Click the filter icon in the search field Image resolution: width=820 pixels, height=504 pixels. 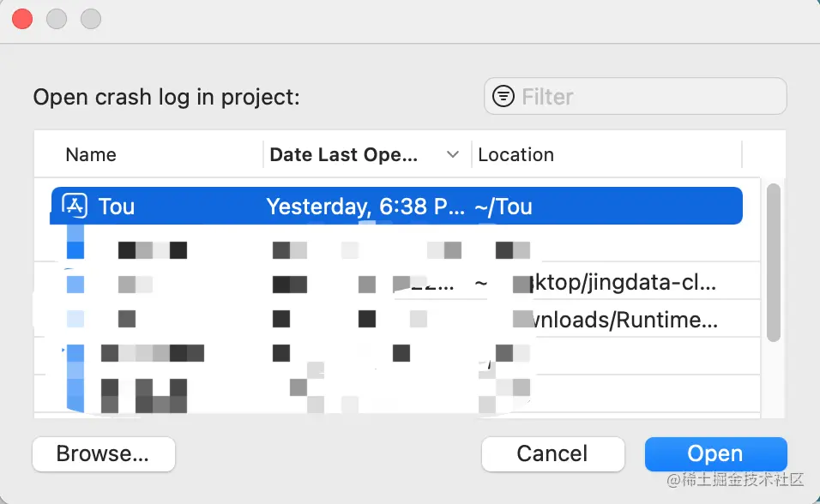[503, 96]
